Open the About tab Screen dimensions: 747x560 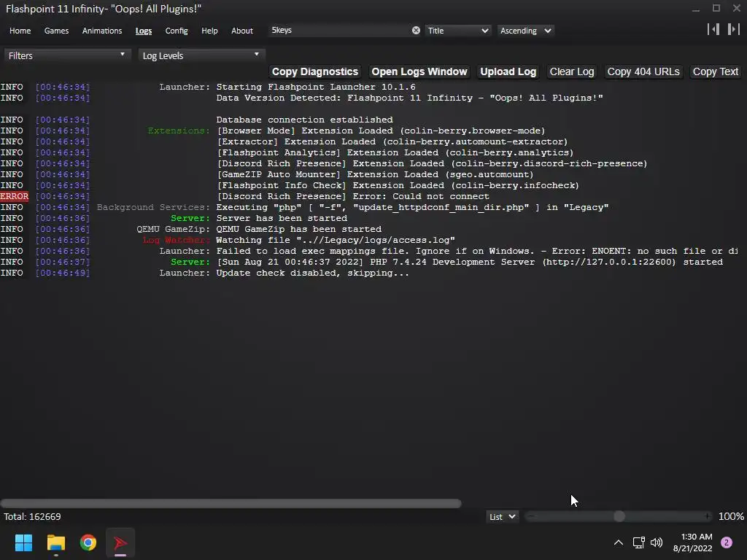click(242, 31)
